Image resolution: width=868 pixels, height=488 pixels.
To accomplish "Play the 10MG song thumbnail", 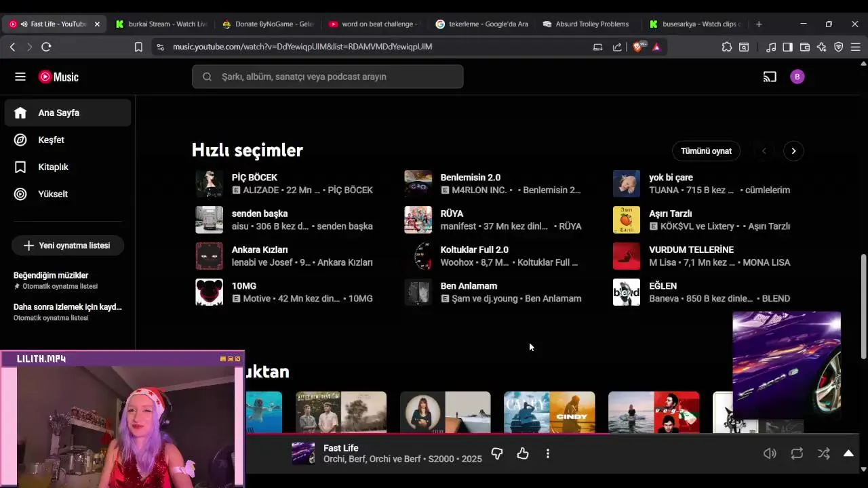I will tap(210, 292).
